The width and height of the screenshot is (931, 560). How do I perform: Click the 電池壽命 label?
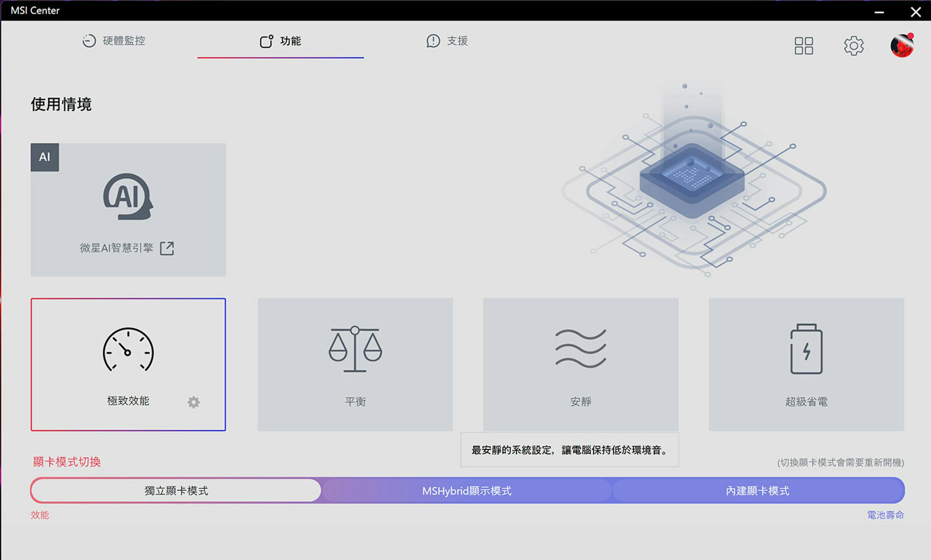pyautogui.click(x=885, y=515)
